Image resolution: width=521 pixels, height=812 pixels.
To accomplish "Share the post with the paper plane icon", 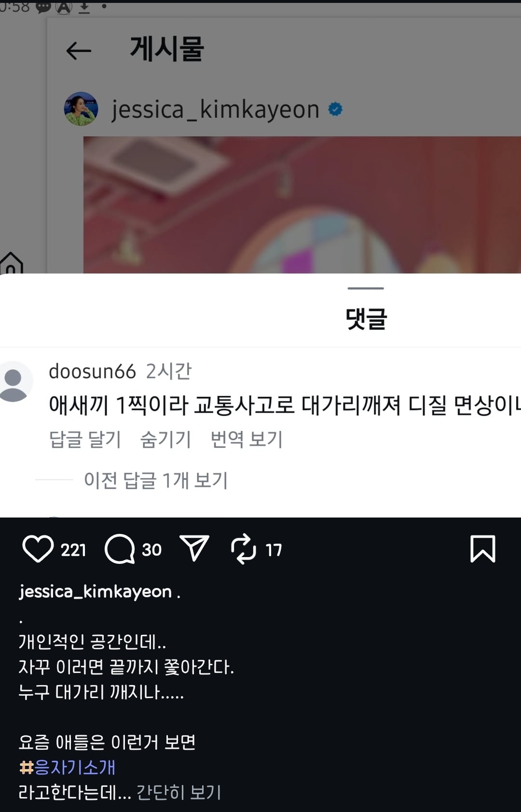I will pos(194,548).
